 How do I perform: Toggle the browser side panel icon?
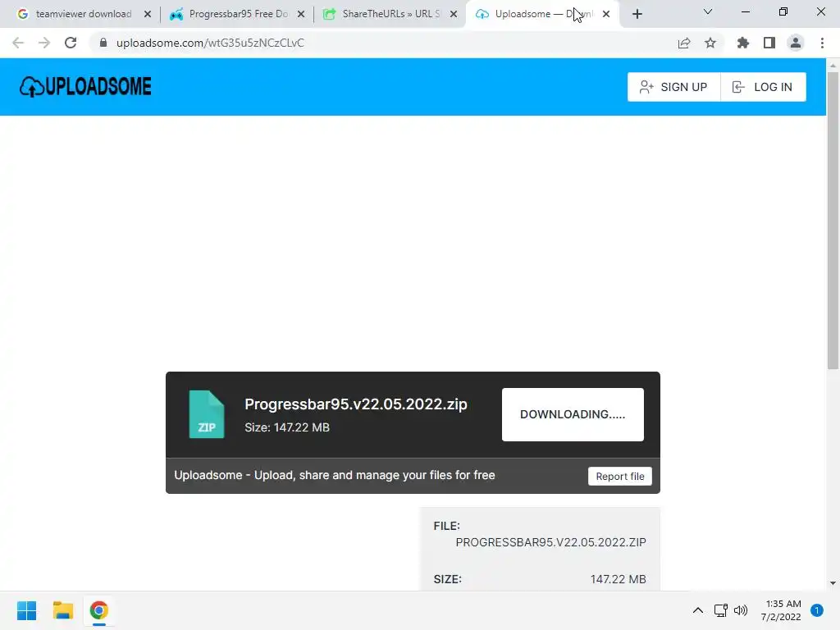point(769,43)
